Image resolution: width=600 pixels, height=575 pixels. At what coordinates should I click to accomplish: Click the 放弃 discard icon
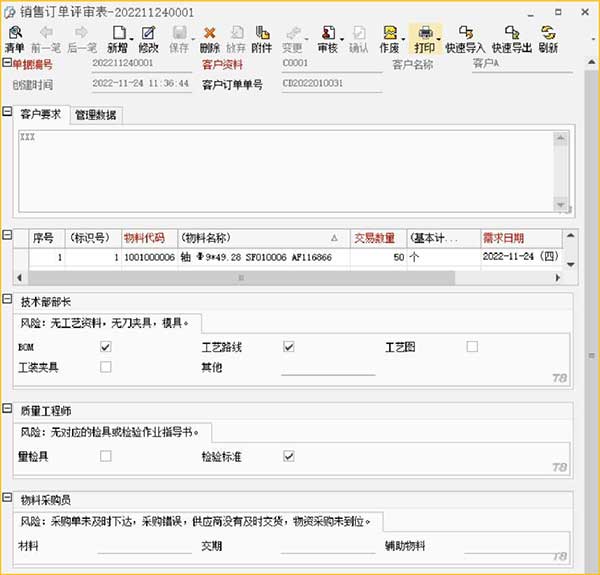(x=236, y=39)
